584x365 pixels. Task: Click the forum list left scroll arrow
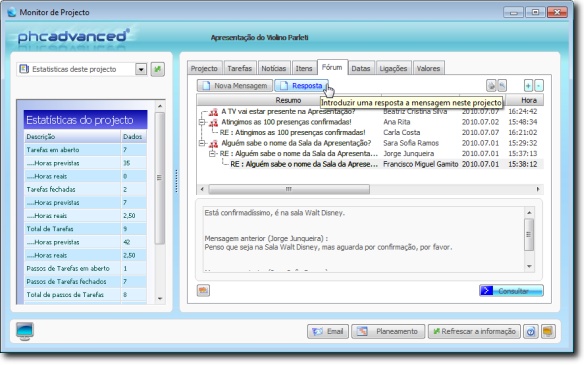coord(202,189)
